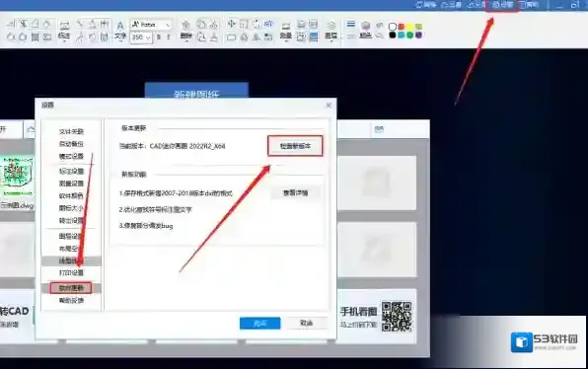Open the line weight selector icon
Viewport: 588px width, 369px height.
pyautogui.click(x=351, y=24)
